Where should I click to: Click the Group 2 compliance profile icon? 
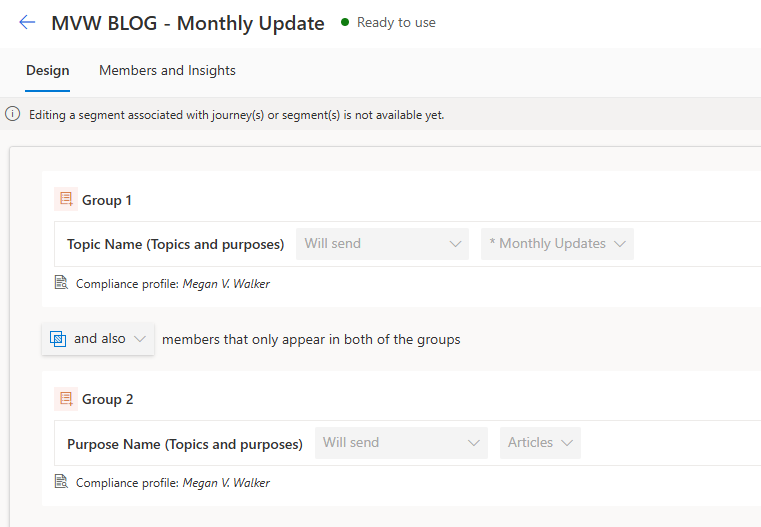tap(61, 482)
